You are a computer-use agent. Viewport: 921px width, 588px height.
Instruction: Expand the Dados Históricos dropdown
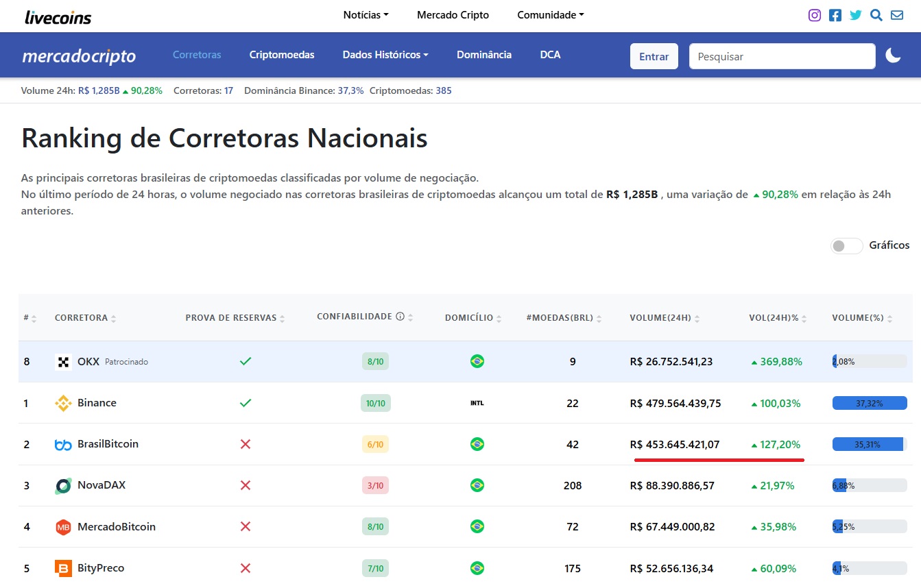pyautogui.click(x=385, y=55)
